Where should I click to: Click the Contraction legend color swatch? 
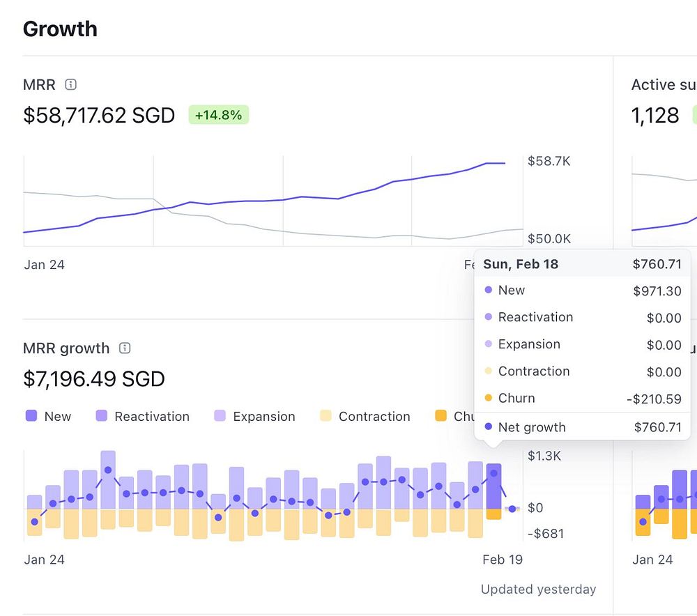pyautogui.click(x=325, y=416)
